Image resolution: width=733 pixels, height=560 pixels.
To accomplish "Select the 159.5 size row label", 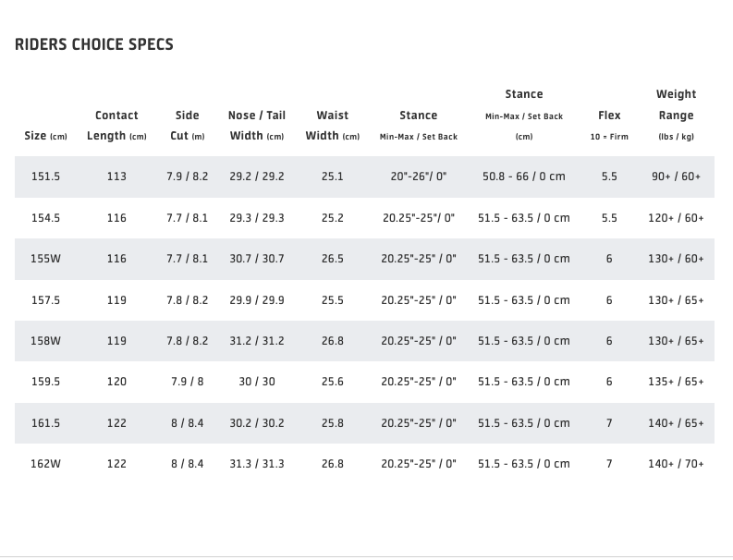I will click(45, 382).
